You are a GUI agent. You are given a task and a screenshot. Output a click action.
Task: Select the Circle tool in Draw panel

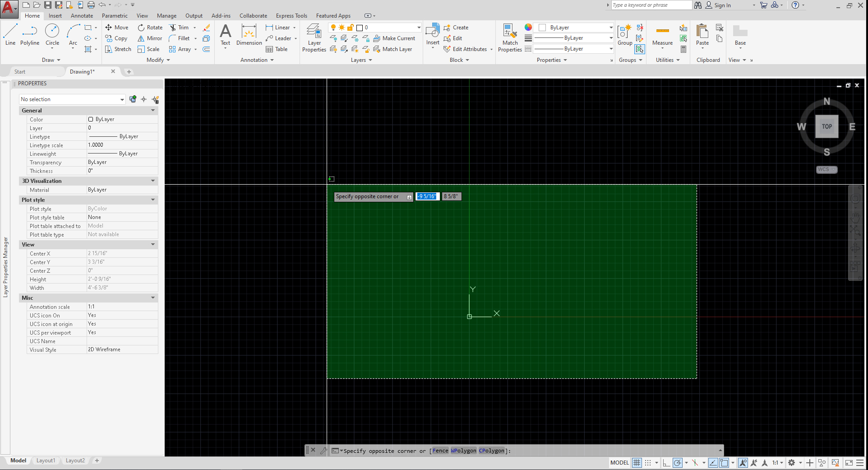click(52, 34)
